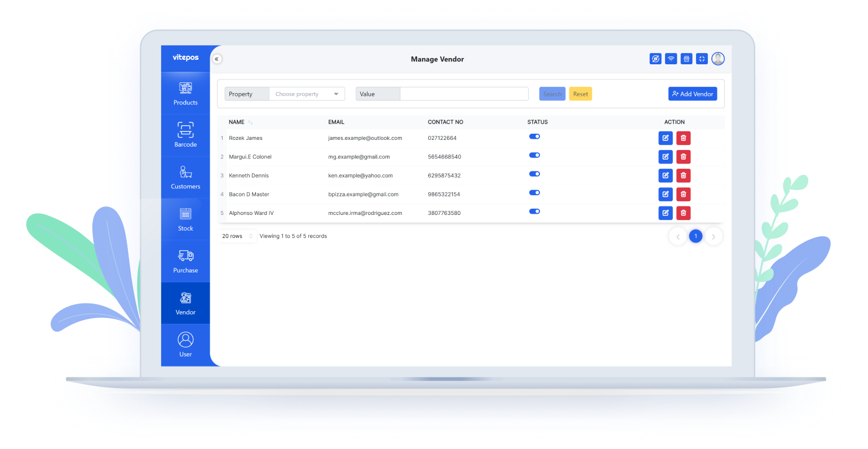Click contact number 027122664
The height and width of the screenshot is (449, 868).
pyautogui.click(x=442, y=138)
